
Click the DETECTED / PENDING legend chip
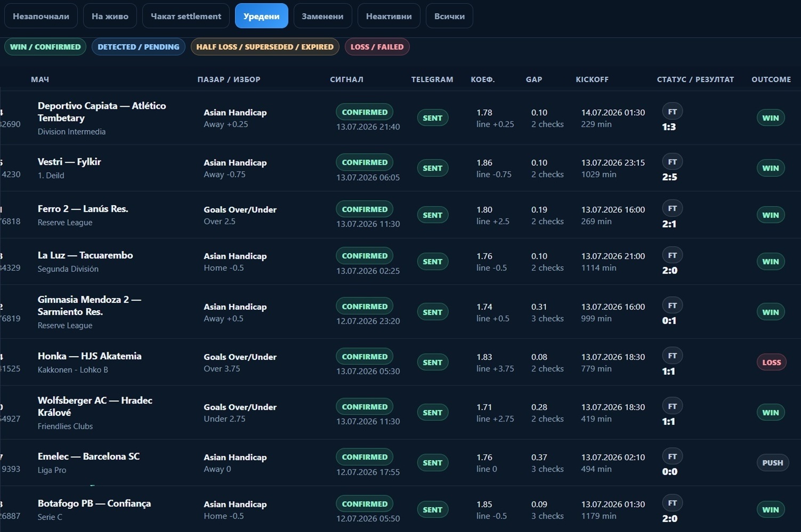139,47
